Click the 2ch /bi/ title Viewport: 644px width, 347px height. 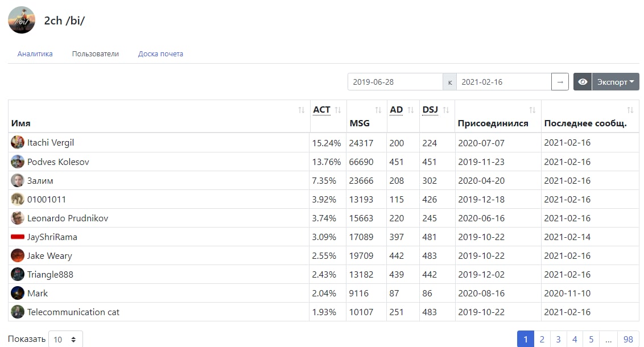(x=64, y=20)
